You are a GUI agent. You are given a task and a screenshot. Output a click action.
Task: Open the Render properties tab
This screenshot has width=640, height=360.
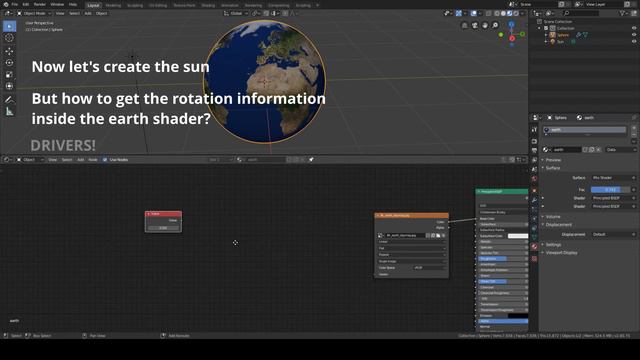coord(534,141)
